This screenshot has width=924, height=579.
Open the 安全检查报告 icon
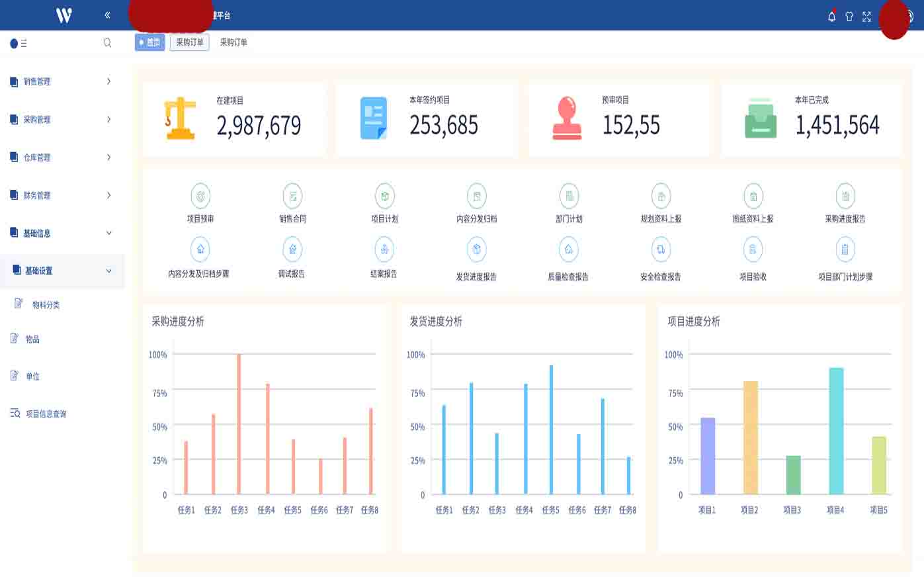tap(661, 250)
